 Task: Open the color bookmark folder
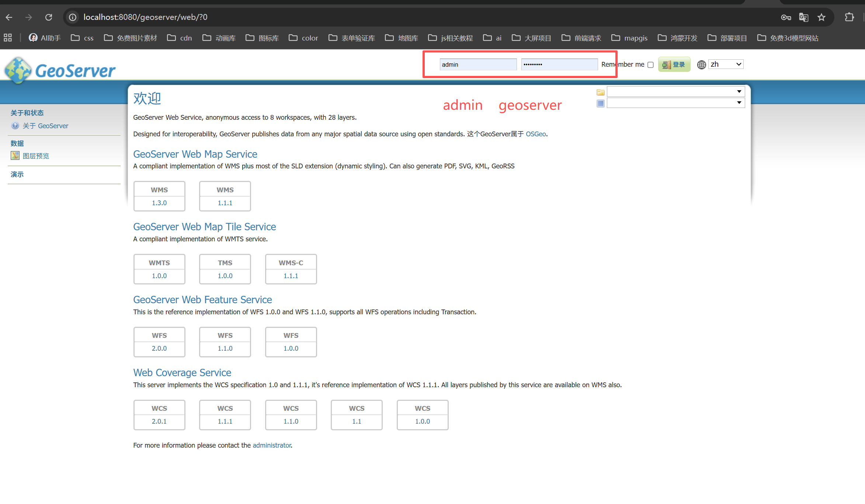(303, 38)
